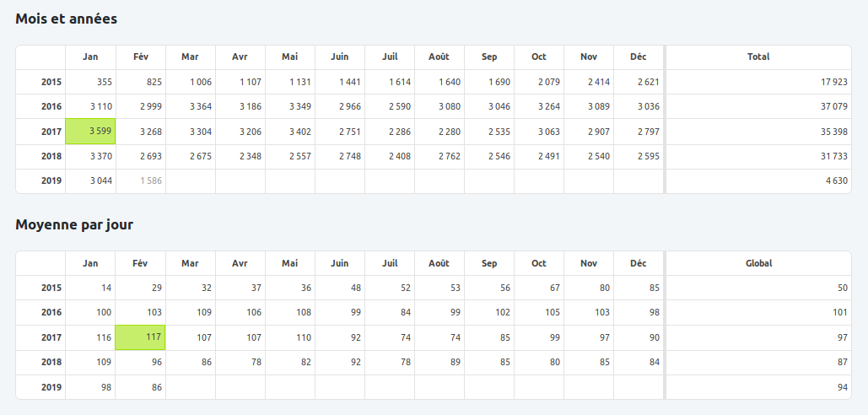This screenshot has height=415, width=868.
Task: Click the Global column header
Action: [758, 263]
